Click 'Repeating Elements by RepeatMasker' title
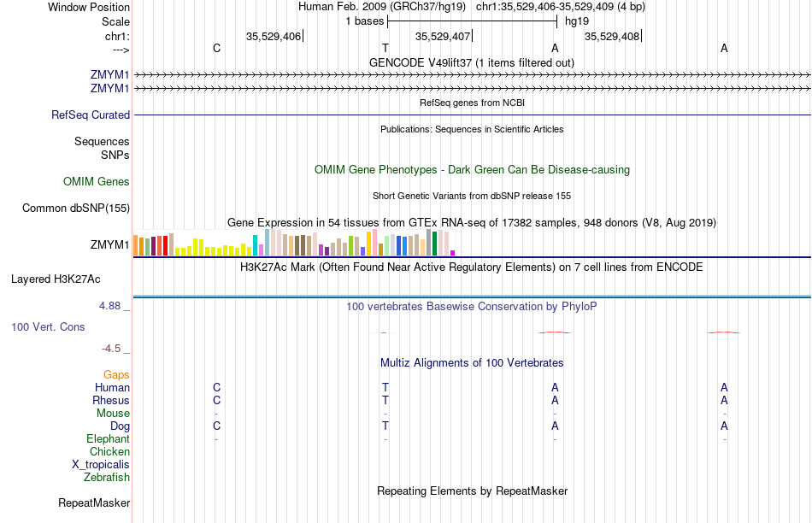 pyautogui.click(x=472, y=491)
